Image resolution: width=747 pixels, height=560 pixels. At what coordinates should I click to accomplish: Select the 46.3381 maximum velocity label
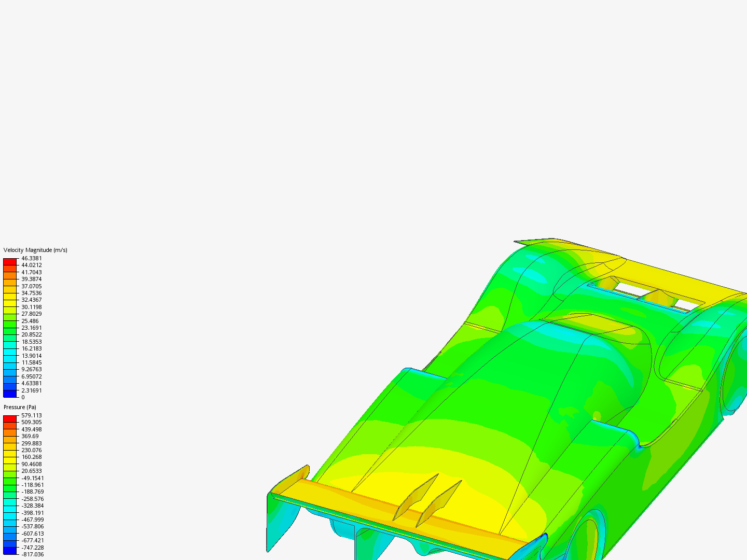click(32, 258)
